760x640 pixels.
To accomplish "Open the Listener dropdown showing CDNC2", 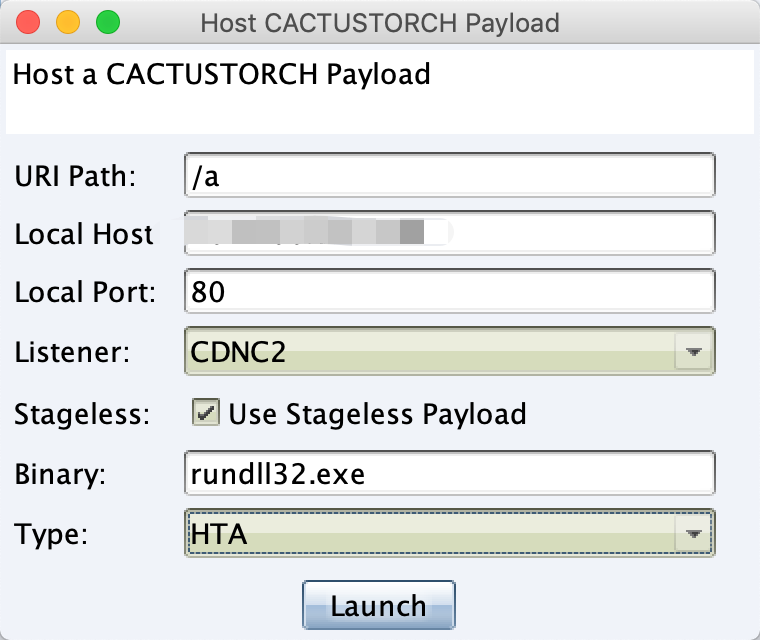I will coord(449,351).
